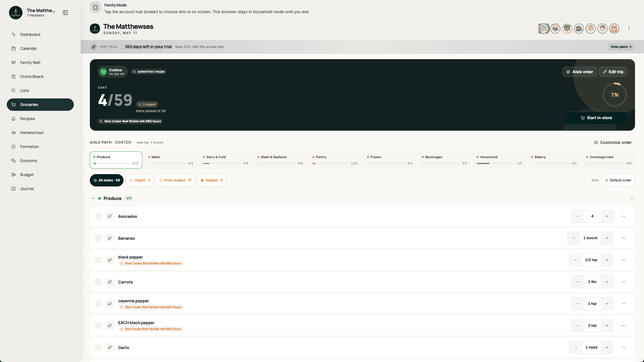Click the Costco cart store badge
This screenshot has height=362, width=644.
(113, 72)
